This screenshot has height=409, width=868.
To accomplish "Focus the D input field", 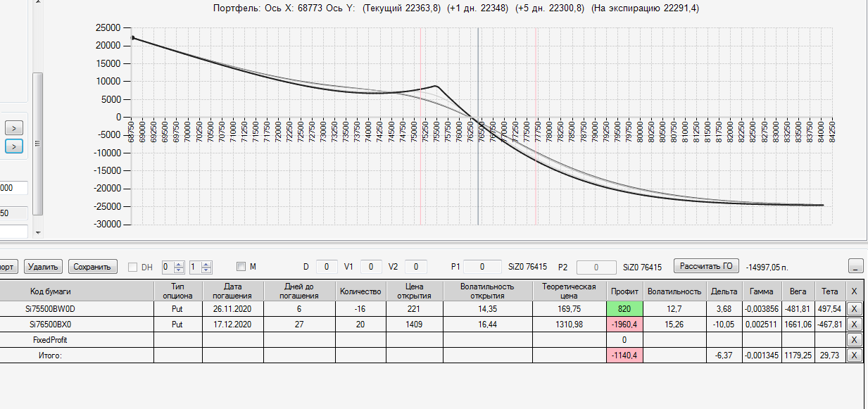I will pos(327,267).
